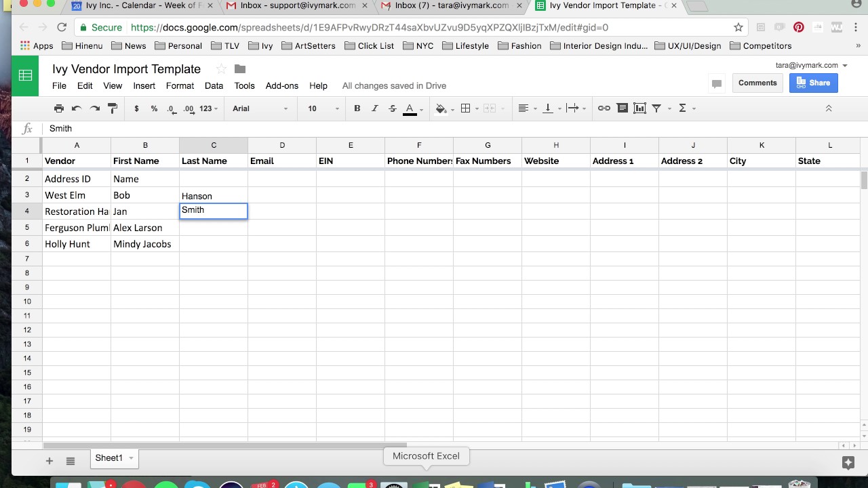Open the horizontal align dropdown
The height and width of the screenshot is (488, 868).
527,108
